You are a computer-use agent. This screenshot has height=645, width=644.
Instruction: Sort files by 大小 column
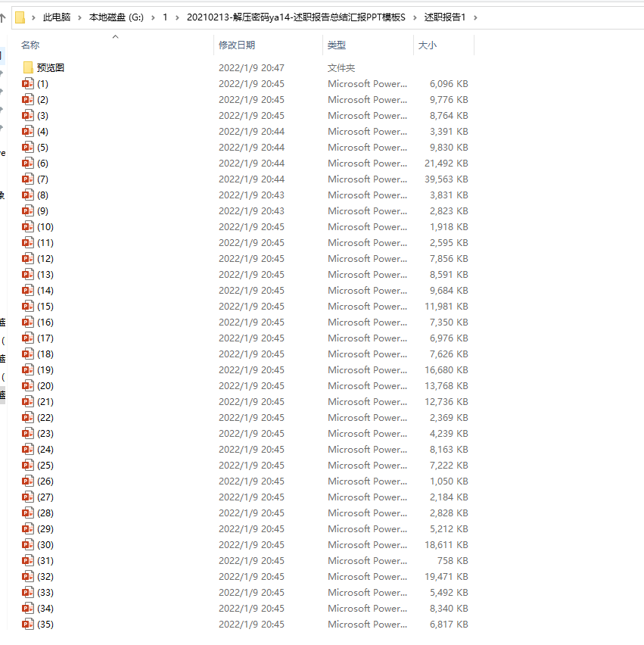pos(428,45)
